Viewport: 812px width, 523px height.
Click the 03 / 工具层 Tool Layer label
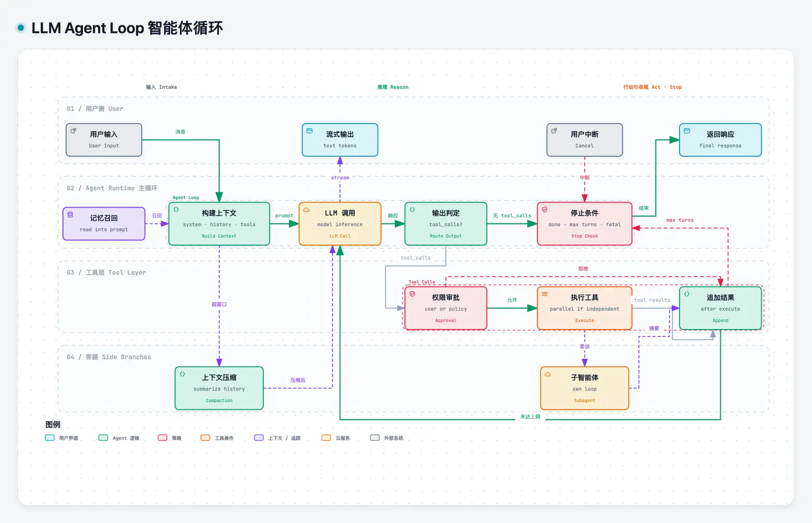(x=106, y=273)
